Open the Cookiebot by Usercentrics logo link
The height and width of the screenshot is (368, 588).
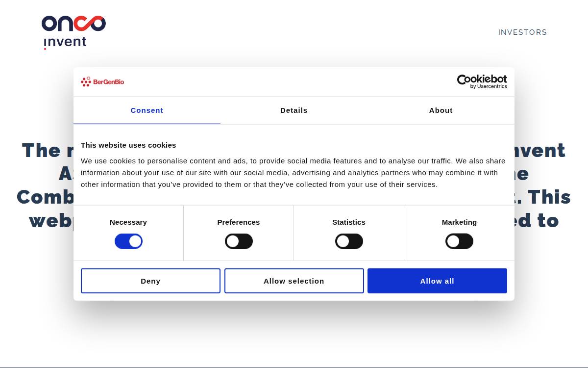482,81
